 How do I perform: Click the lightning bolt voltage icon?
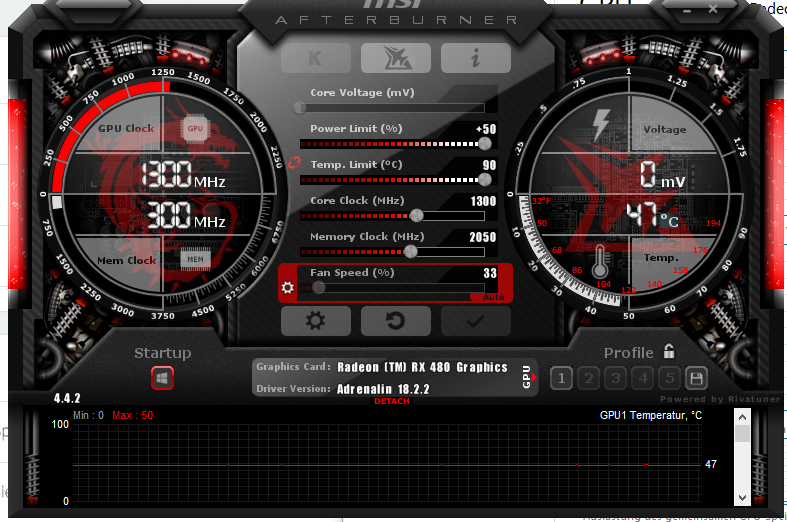coord(601,125)
